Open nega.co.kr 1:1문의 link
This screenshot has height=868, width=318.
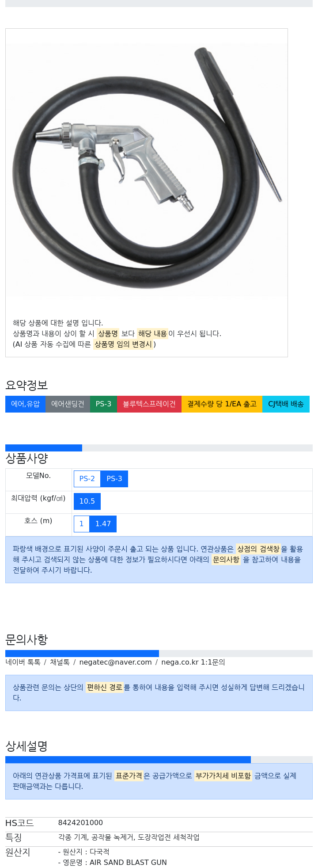click(193, 662)
